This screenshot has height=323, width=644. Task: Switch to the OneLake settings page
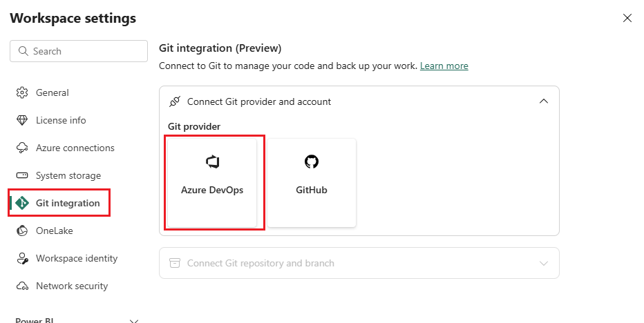coord(54,231)
